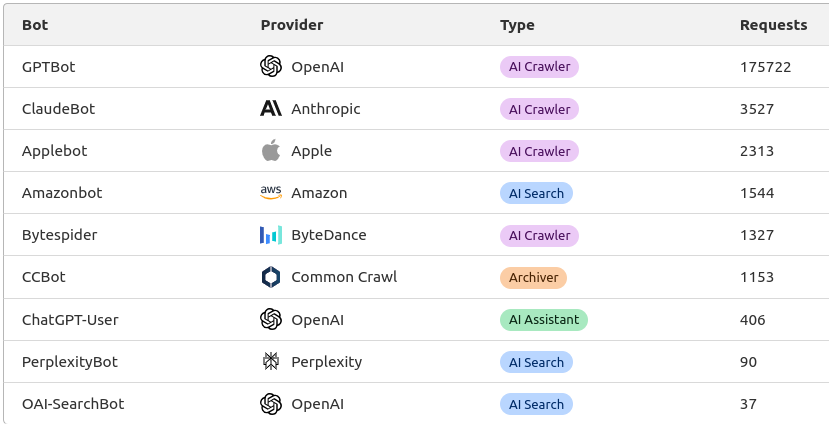The image size is (829, 424).
Task: Click the Apple logo icon
Action: [270, 151]
